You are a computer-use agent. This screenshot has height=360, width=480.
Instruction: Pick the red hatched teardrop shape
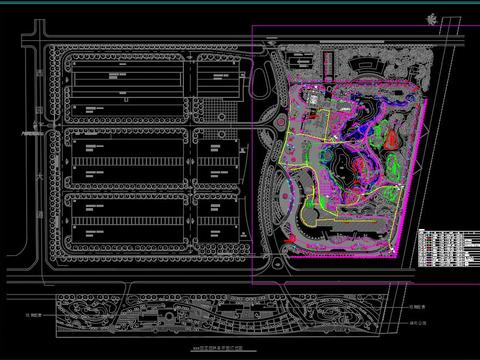click(391, 139)
